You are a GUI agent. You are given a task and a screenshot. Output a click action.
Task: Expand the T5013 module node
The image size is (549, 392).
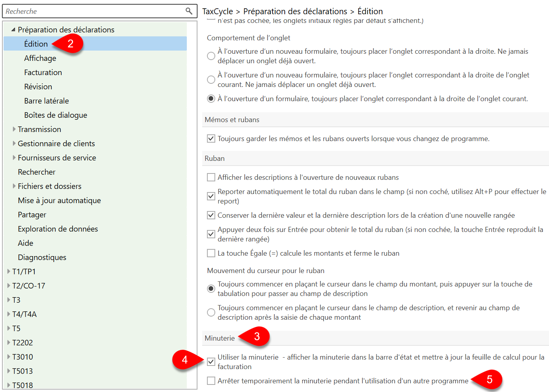[9, 371]
